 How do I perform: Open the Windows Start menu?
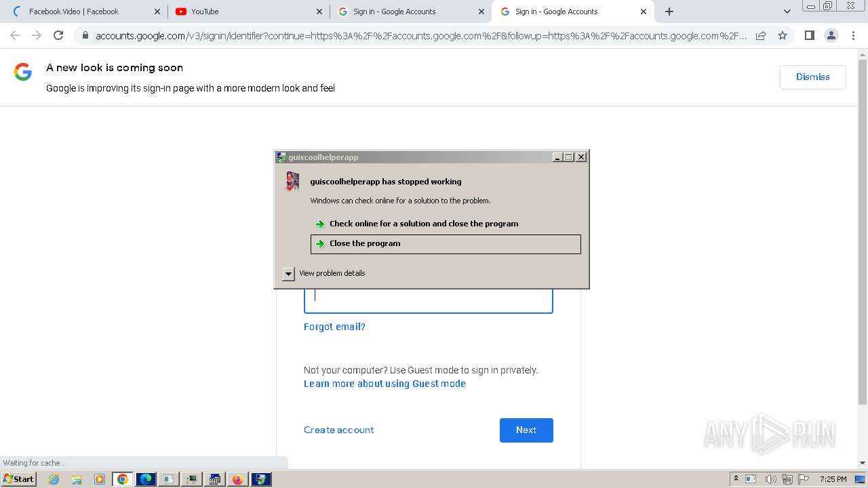(x=18, y=479)
